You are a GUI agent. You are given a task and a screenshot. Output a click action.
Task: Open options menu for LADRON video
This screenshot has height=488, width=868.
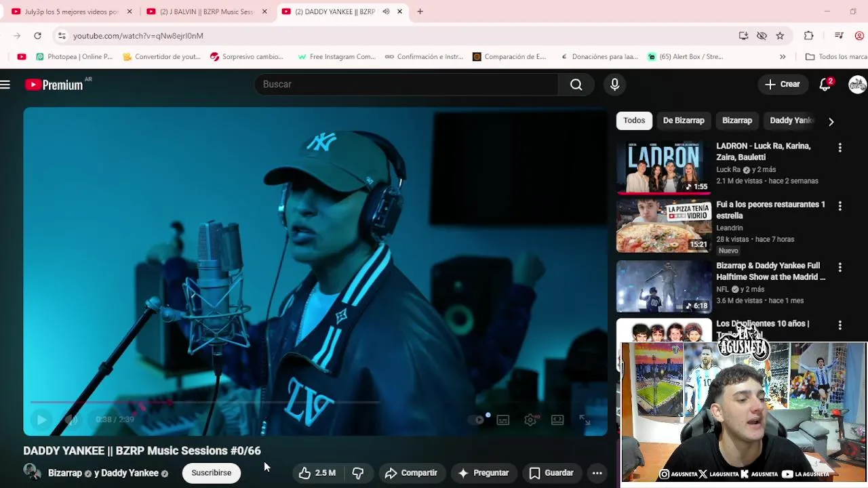pos(840,148)
